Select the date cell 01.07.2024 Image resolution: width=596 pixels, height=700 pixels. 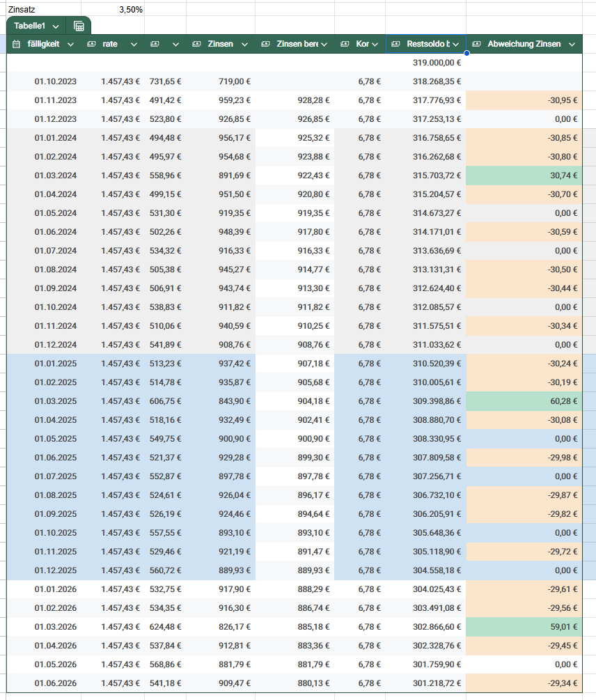(x=44, y=251)
